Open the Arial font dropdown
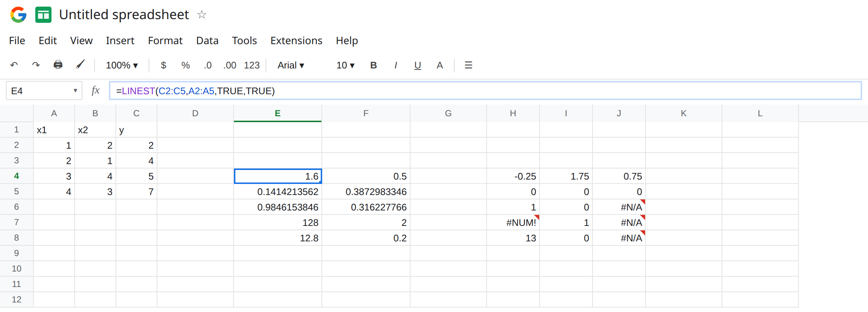Viewport: 868px width, 312px height. pos(291,65)
